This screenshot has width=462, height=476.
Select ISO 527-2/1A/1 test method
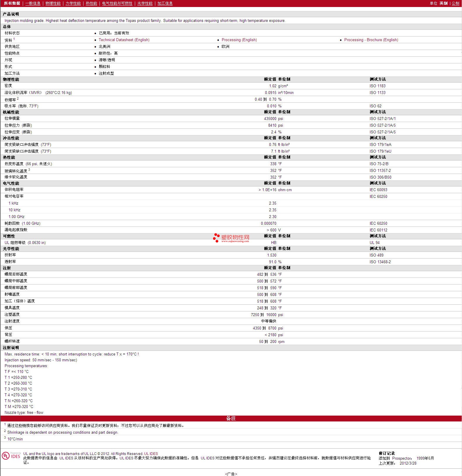pos(383,118)
